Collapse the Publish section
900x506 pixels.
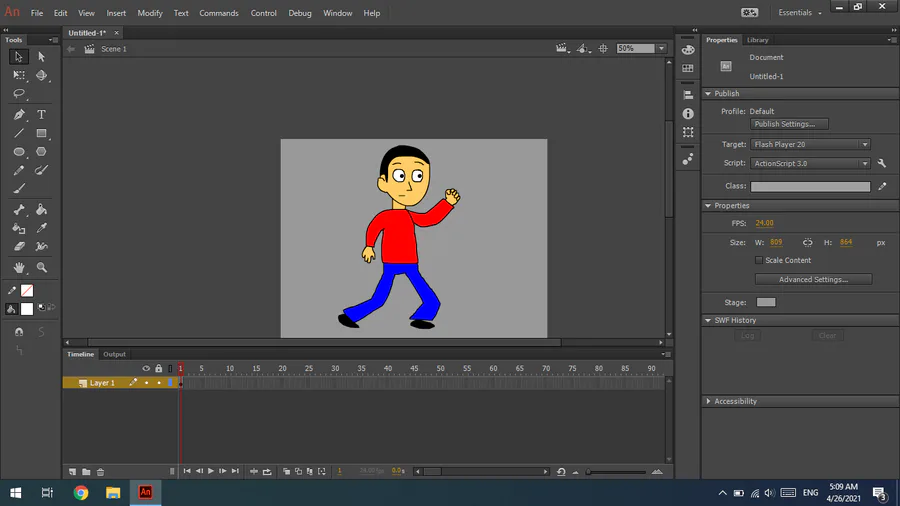(709, 94)
